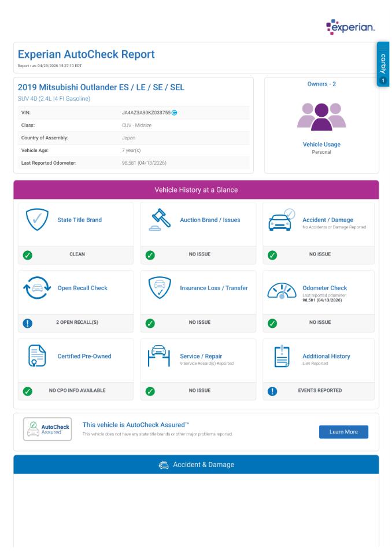Click the Vehicle History at a Glance banner
Viewport: 392px width, 555px height.
(196, 190)
